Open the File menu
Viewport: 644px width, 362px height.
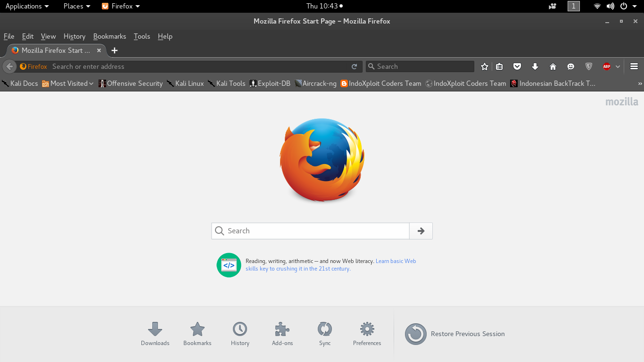(9, 36)
